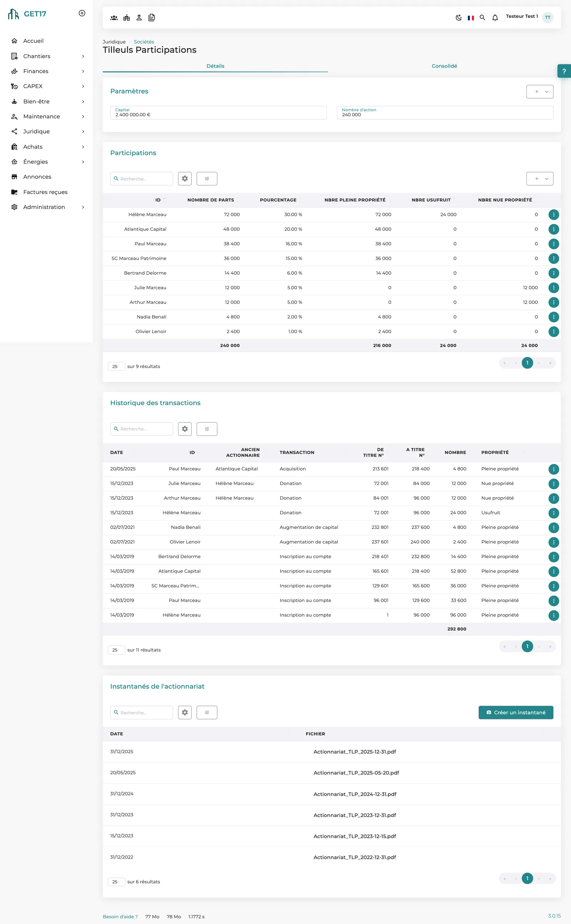Image resolution: width=571 pixels, height=924 pixels.
Task: Open Annonces in sidebar
Action: [x=46, y=177]
